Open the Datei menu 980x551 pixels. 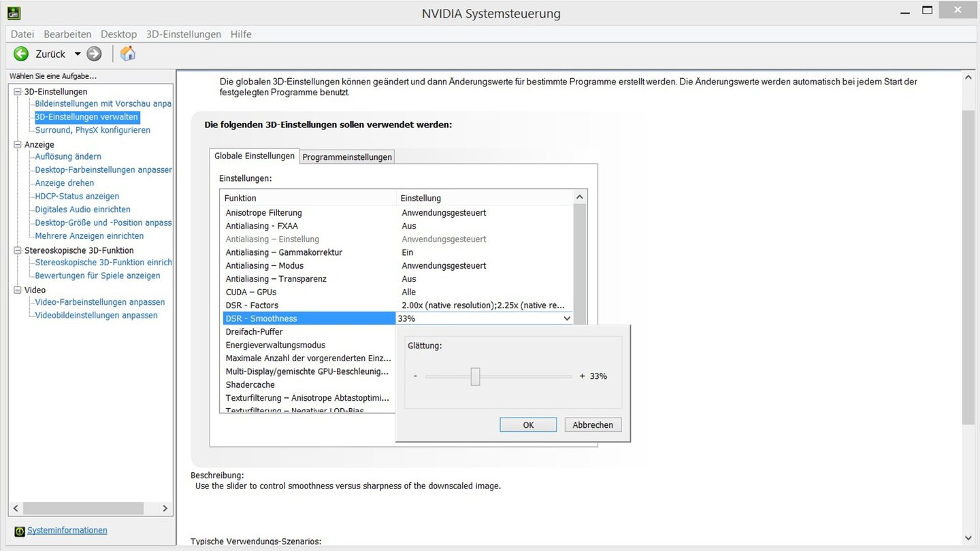point(22,34)
